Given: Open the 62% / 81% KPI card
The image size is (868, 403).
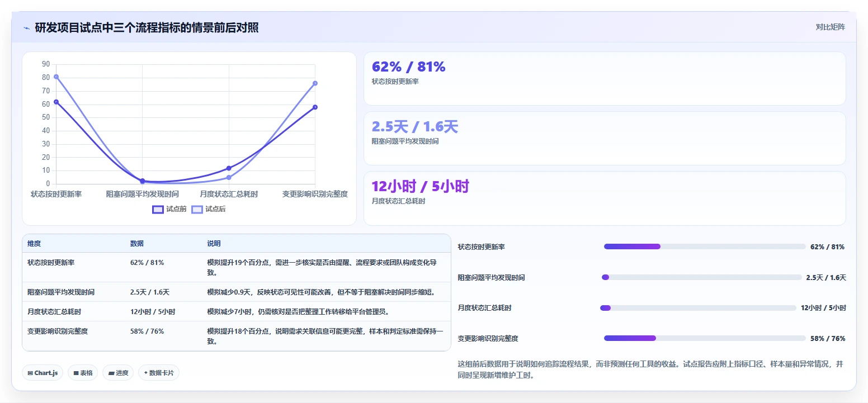Looking at the screenshot, I should pyautogui.click(x=605, y=78).
